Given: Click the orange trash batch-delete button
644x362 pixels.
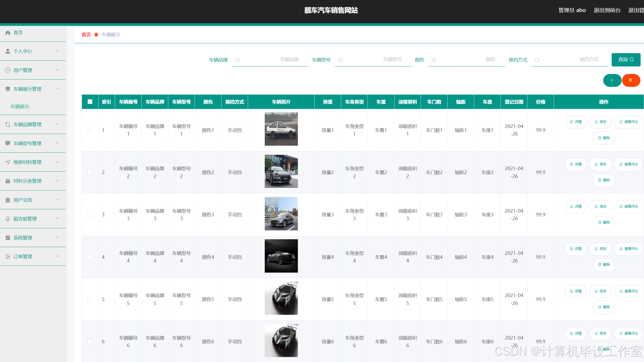Looking at the screenshot, I should (631, 80).
